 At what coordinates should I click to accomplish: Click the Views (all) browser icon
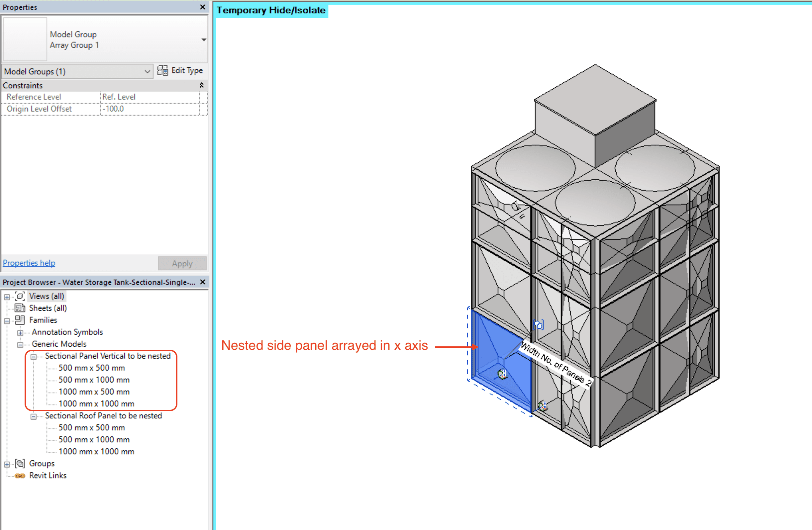click(20, 296)
